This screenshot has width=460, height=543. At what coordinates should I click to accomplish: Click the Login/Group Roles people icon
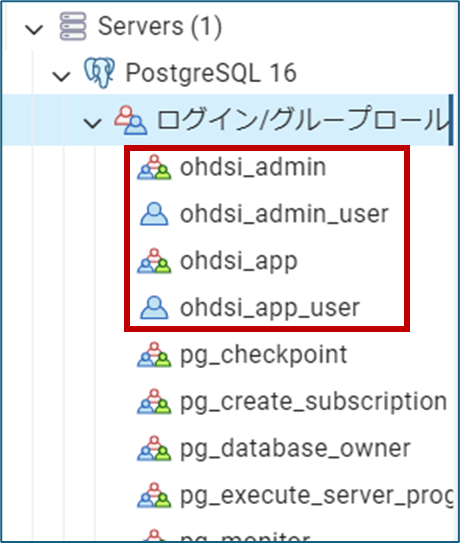(131, 120)
